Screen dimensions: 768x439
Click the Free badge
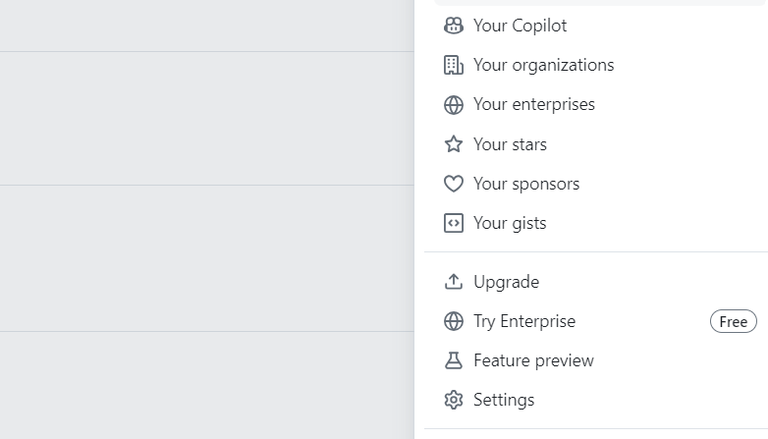coord(733,321)
